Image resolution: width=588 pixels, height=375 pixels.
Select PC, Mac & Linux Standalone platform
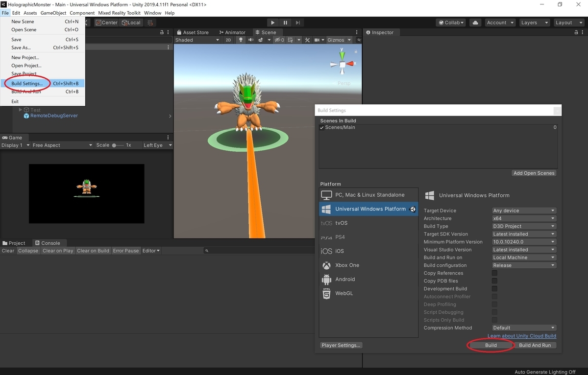(368, 195)
